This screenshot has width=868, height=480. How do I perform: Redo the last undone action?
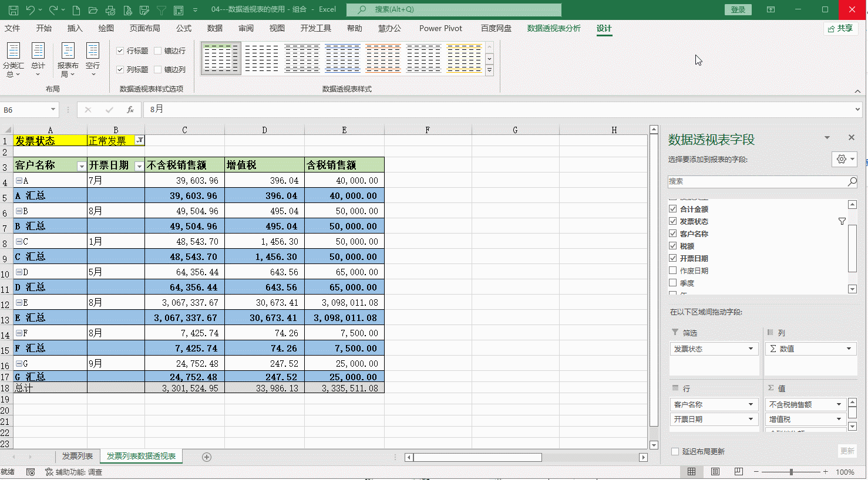pyautogui.click(x=53, y=10)
